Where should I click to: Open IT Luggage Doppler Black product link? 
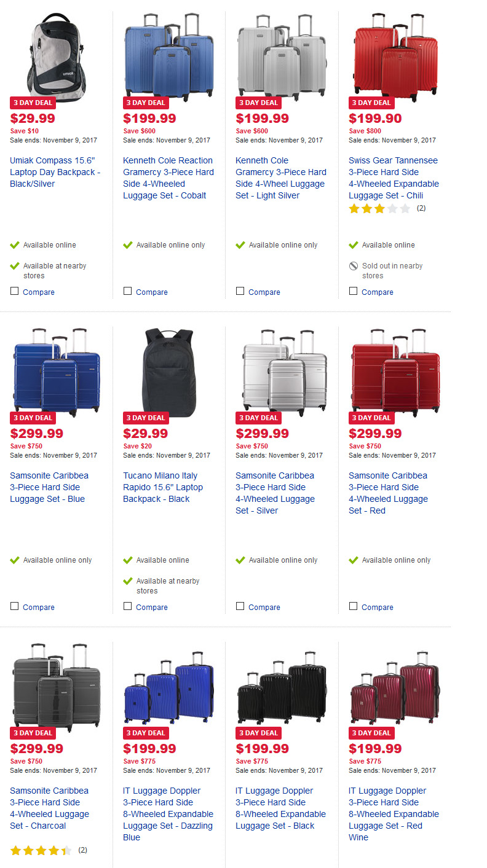pos(280,808)
